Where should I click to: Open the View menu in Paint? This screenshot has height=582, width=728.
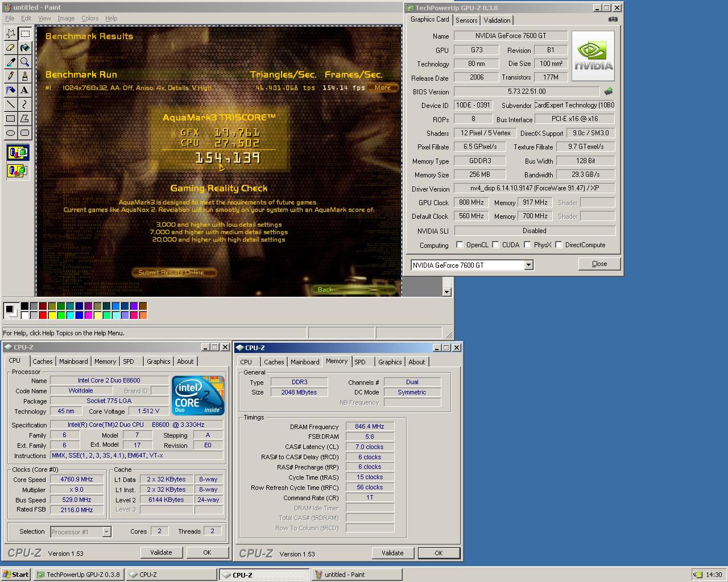pyautogui.click(x=44, y=18)
